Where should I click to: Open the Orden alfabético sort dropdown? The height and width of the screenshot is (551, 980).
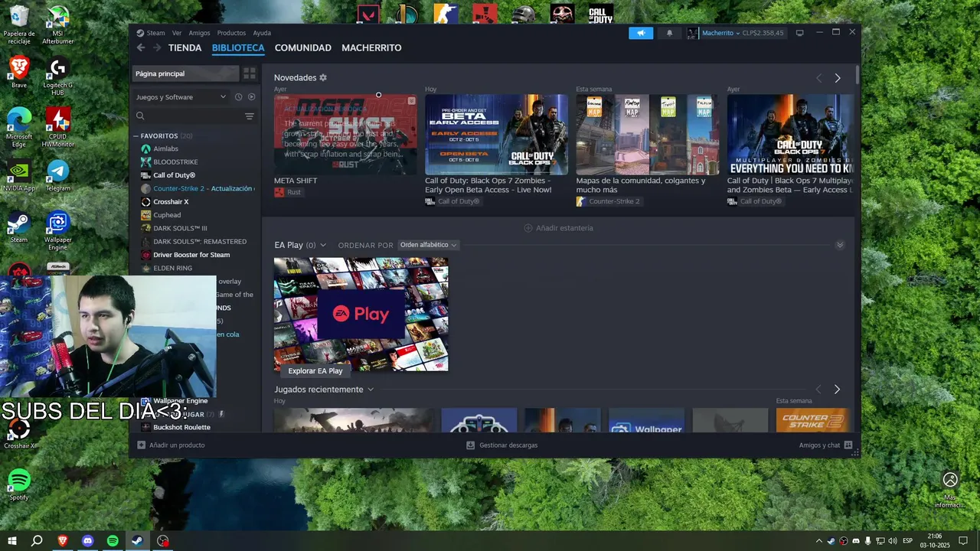click(428, 245)
